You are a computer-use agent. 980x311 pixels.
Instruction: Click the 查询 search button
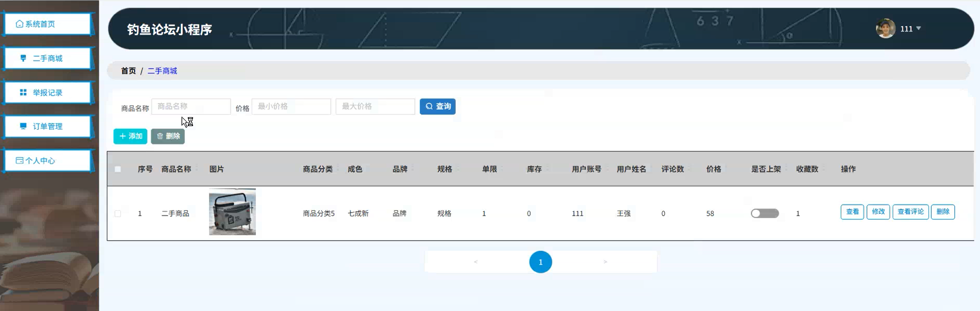tap(437, 106)
